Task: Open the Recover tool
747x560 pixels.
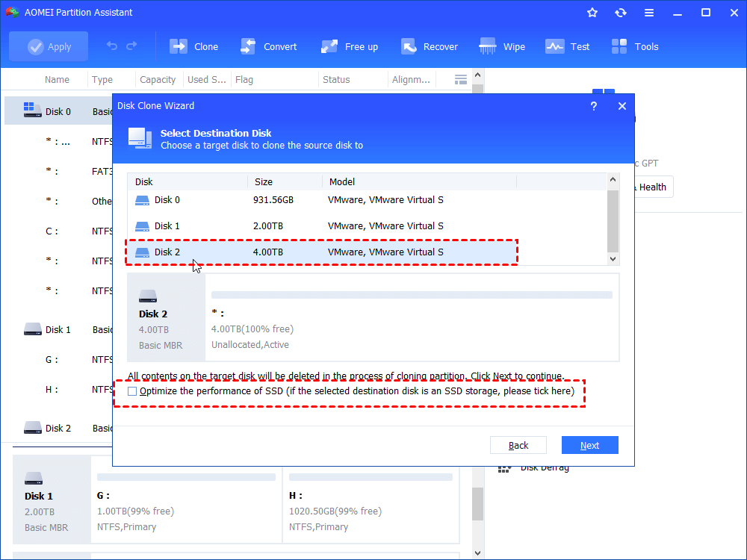Action: [429, 46]
